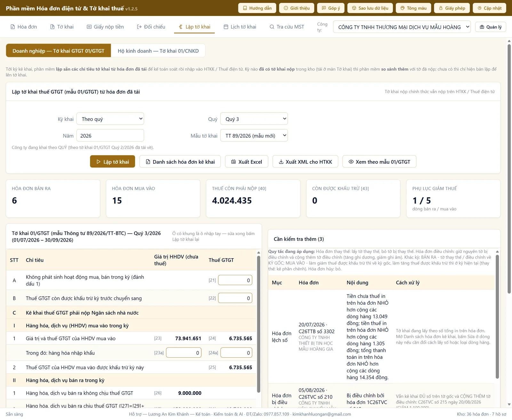Click the [22] carried-forward tax input
The width and height of the screenshot is (512, 420).
235,298
